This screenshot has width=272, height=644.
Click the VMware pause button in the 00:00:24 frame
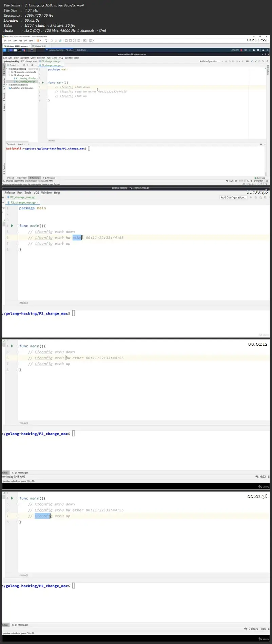38,41
